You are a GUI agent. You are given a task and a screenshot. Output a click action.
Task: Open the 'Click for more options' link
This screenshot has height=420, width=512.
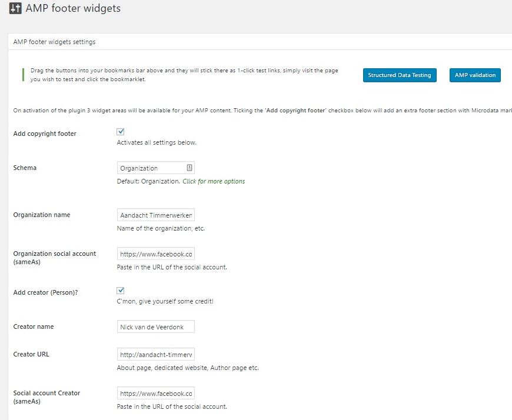[x=214, y=181]
